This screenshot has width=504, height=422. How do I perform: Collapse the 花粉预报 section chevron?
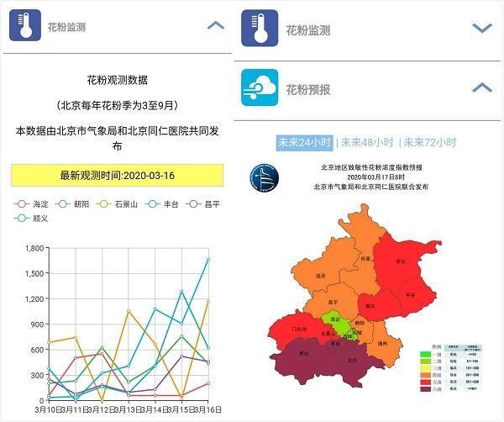point(481,87)
